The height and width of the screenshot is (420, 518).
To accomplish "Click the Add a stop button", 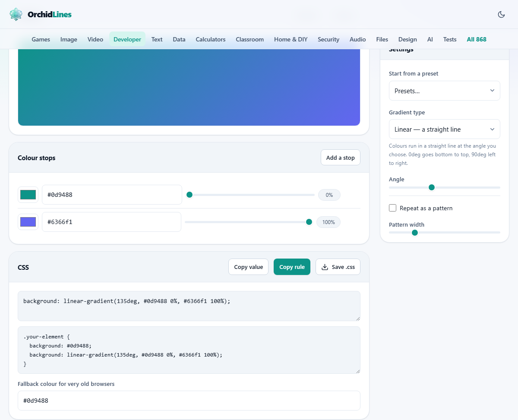I will (x=341, y=158).
